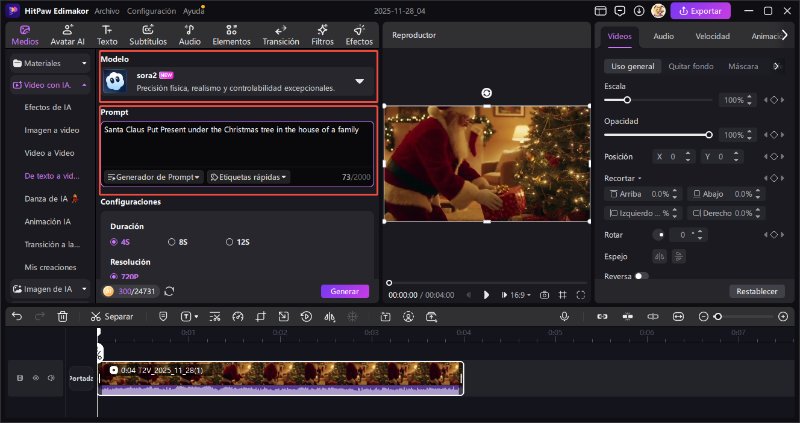Screen dimensions: 800x423
Task: Click the delete trash icon
Action: pyautogui.click(x=62, y=317)
